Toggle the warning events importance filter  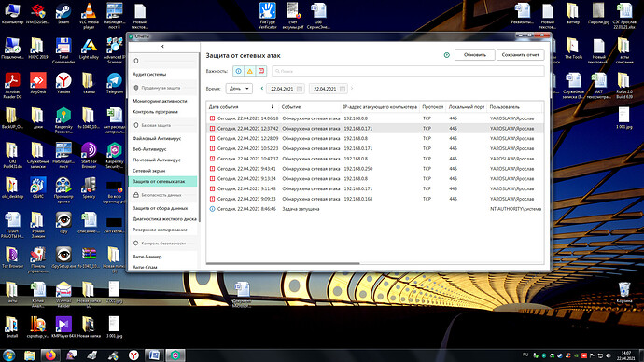coord(250,71)
